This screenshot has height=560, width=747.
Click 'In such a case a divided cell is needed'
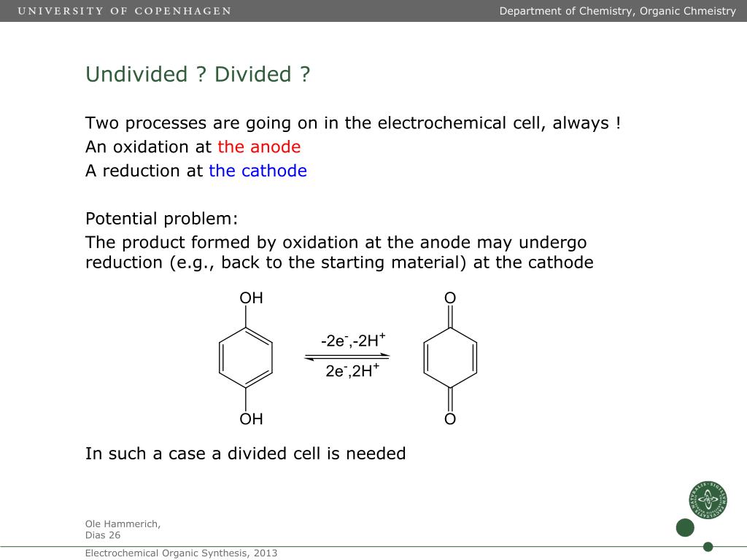pyautogui.click(x=246, y=453)
